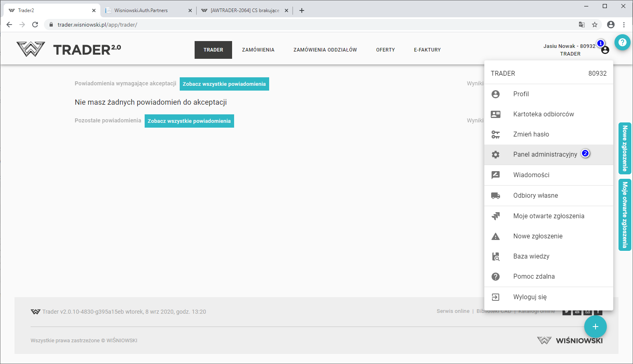Click Zobacz wszystkie powiadomienia next to Pozostałe powiadomienia
Screen dimensions: 633x364
coord(189,121)
